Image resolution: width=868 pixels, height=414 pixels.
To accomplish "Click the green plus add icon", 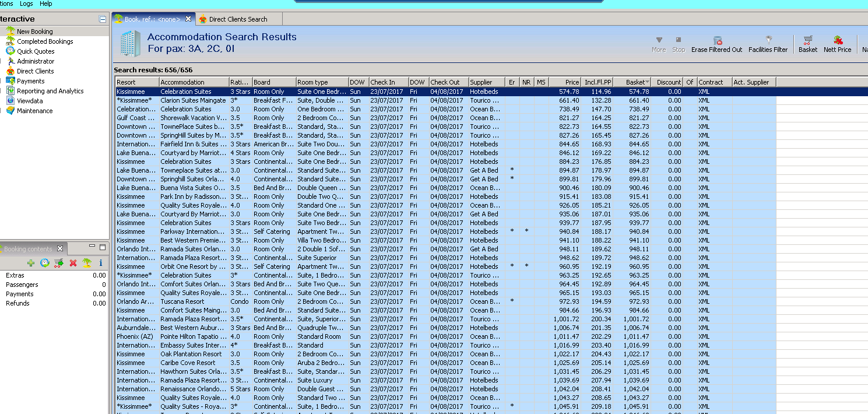I will point(31,263).
